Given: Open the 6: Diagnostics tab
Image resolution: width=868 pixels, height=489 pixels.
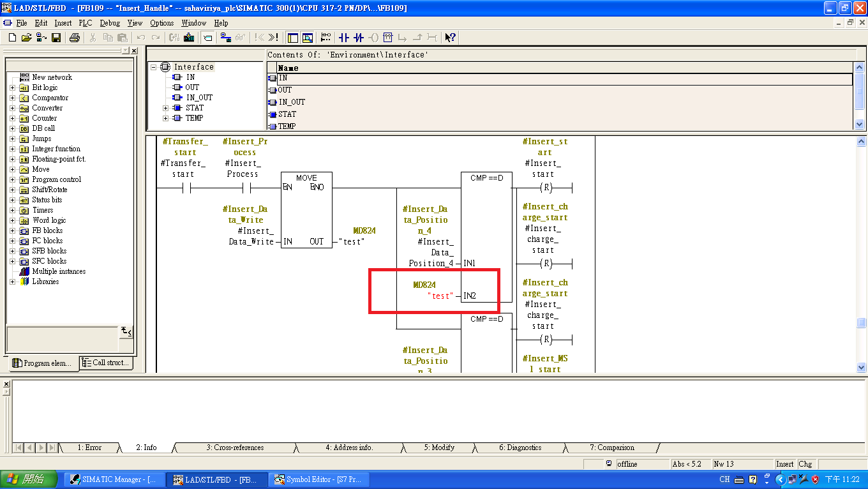Looking at the screenshot, I should (x=520, y=448).
